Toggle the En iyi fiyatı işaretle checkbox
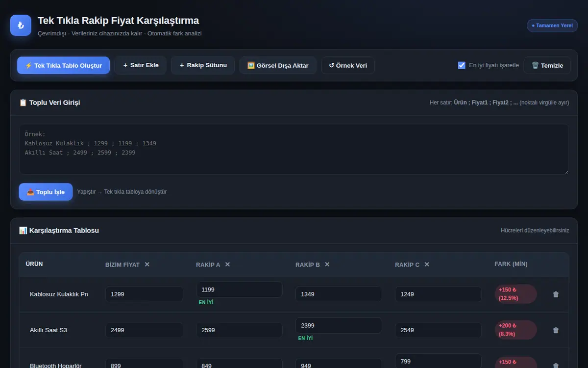588x368 pixels. click(462, 65)
